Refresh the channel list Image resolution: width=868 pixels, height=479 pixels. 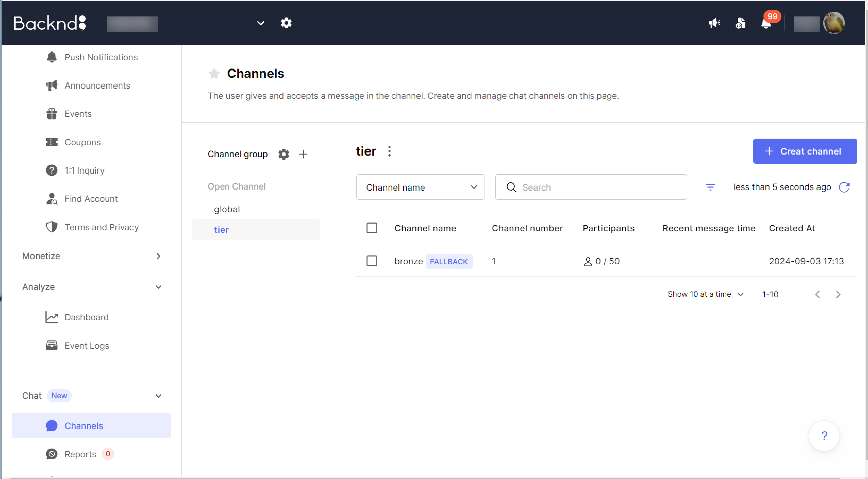[x=844, y=187]
